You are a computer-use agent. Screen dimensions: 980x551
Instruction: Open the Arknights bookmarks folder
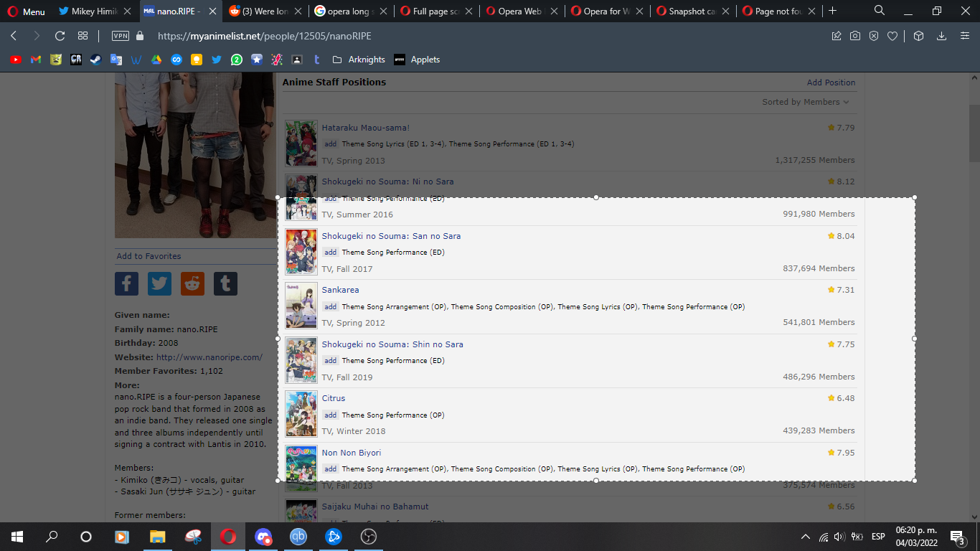(x=359, y=60)
